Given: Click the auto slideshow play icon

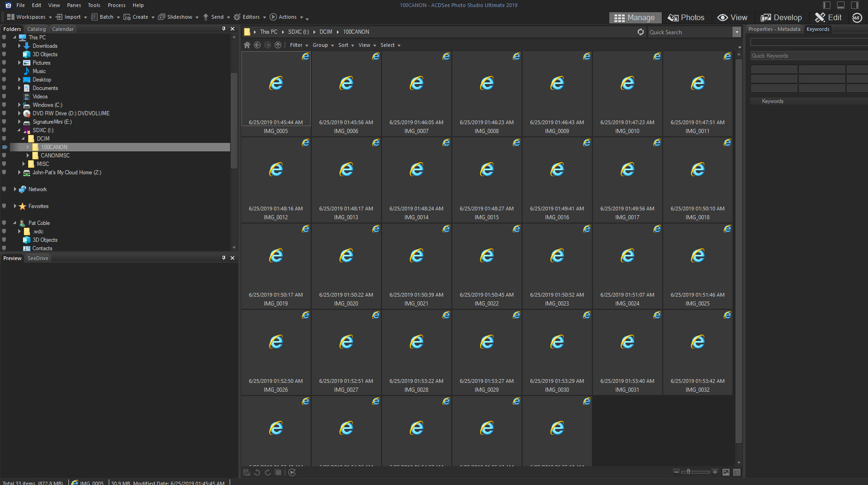Looking at the screenshot, I should (x=292, y=472).
